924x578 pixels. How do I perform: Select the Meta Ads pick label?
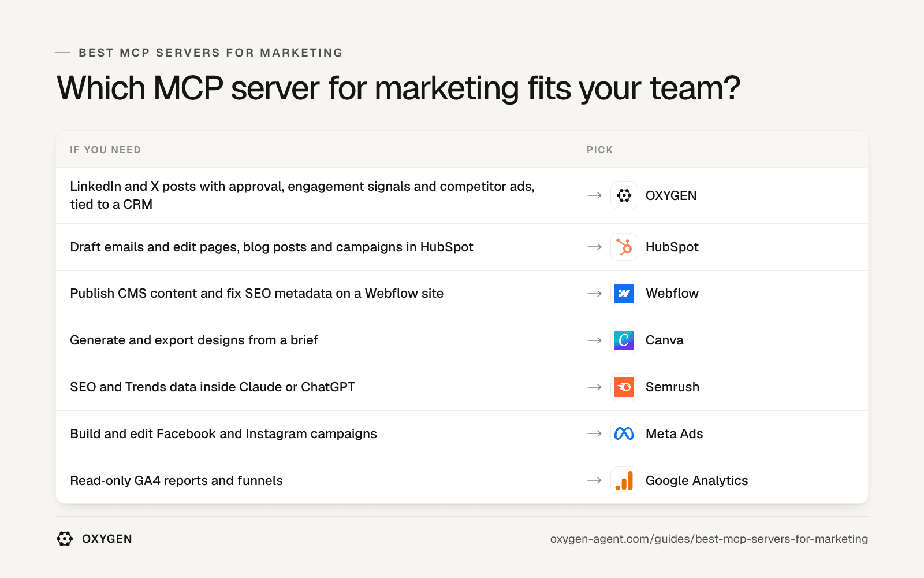click(675, 433)
